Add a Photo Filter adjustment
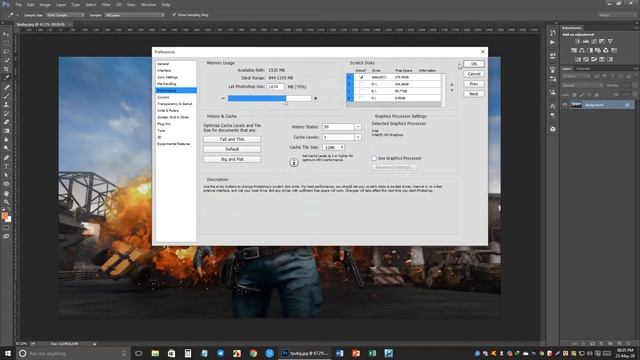Screen dimensions: 640x360 [x=598, y=51]
